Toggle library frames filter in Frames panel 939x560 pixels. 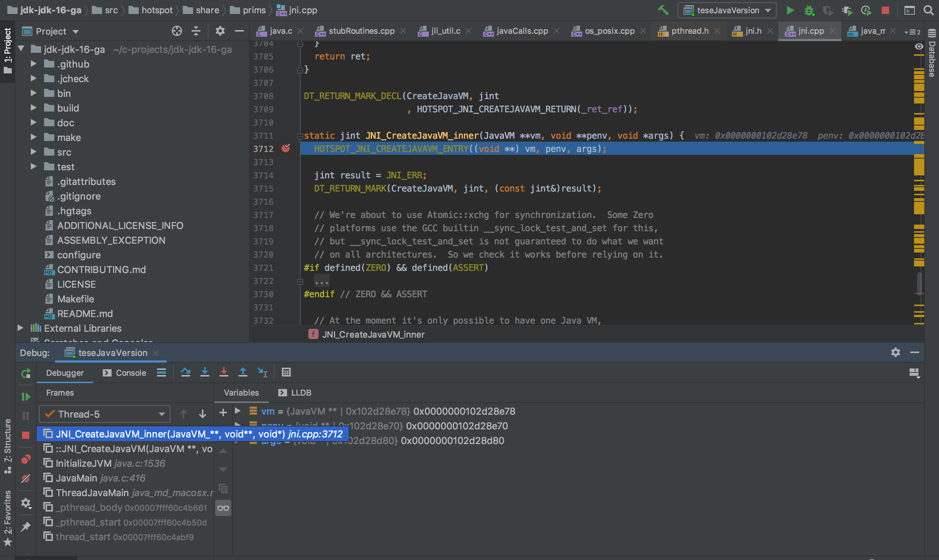pos(223,508)
